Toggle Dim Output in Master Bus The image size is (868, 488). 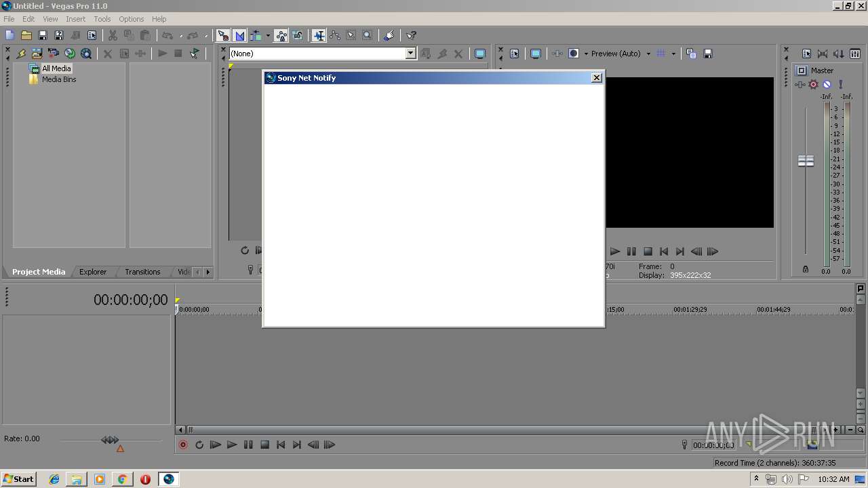click(839, 54)
